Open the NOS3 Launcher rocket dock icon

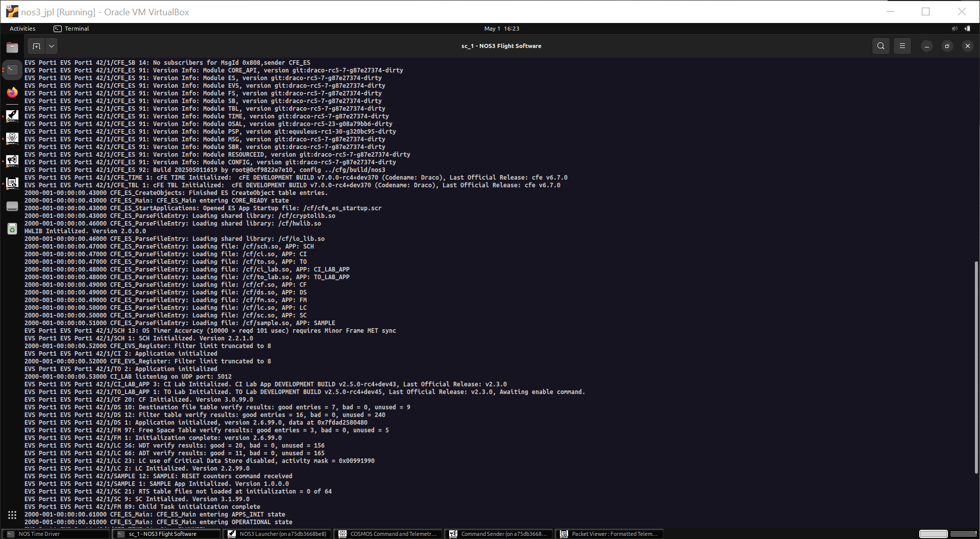12,116
